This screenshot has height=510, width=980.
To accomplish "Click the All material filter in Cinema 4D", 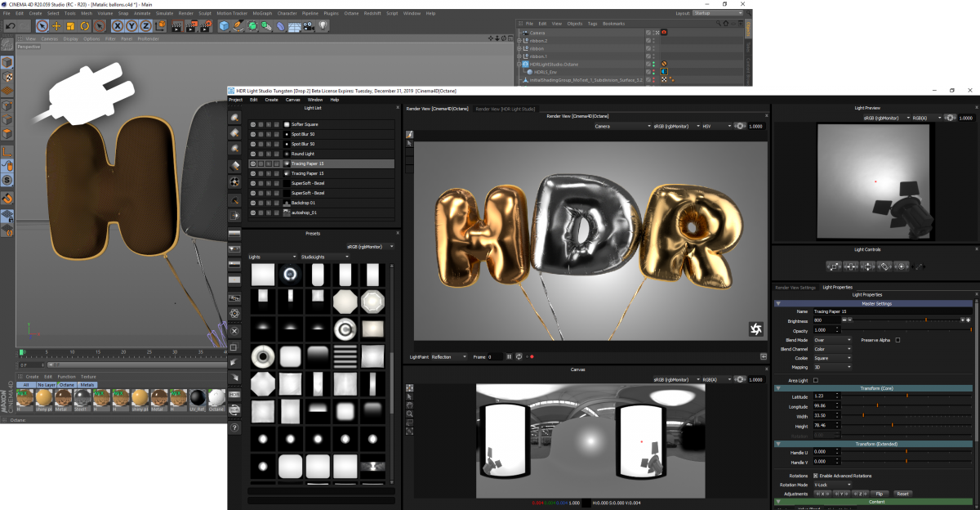I will pyautogui.click(x=26, y=384).
